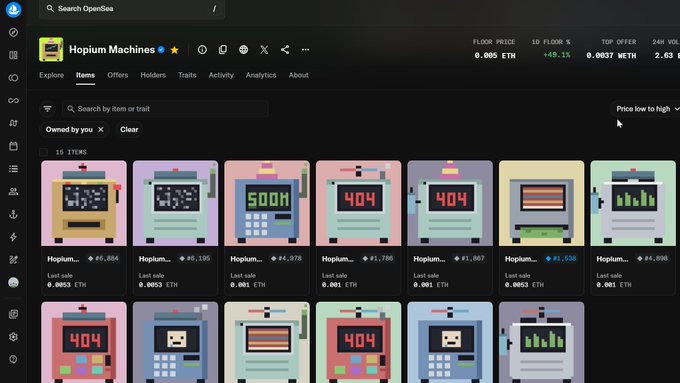Open the Help support icon in sidebar

[x=13, y=359]
